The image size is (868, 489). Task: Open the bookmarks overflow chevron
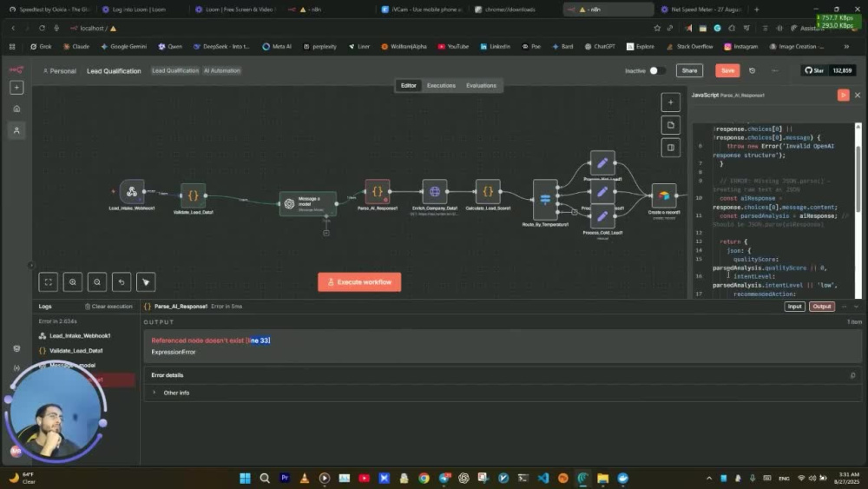845,47
